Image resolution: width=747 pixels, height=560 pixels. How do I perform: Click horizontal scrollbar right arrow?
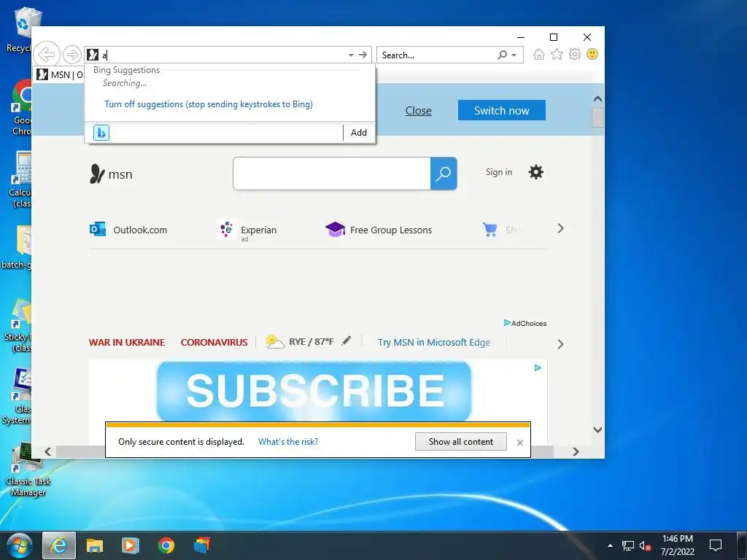pos(576,451)
